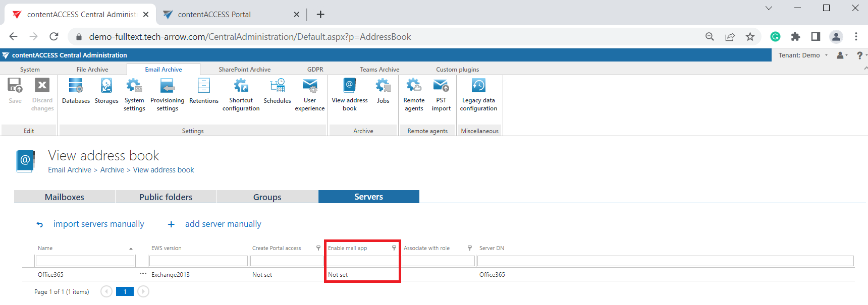Switch to the Mailboxes tab

point(65,197)
